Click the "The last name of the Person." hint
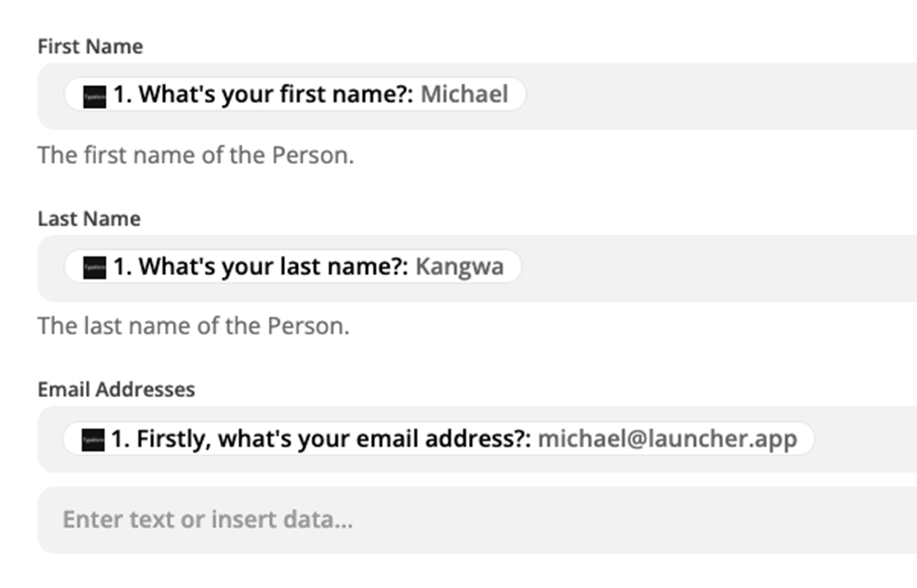Screen dimensions: 917x588 coord(194,326)
